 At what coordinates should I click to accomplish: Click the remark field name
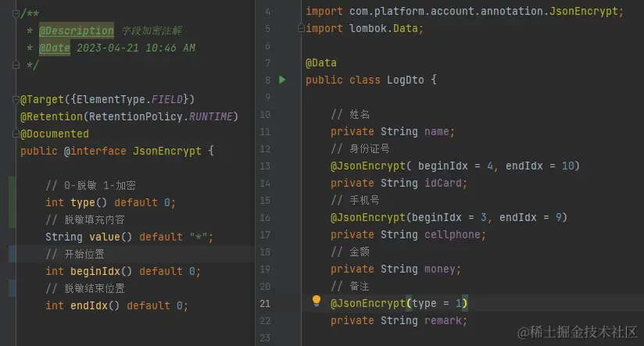click(442, 320)
